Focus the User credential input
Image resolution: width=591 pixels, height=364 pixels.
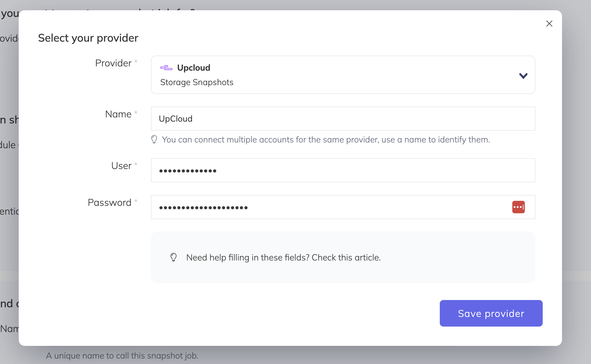coord(343,170)
